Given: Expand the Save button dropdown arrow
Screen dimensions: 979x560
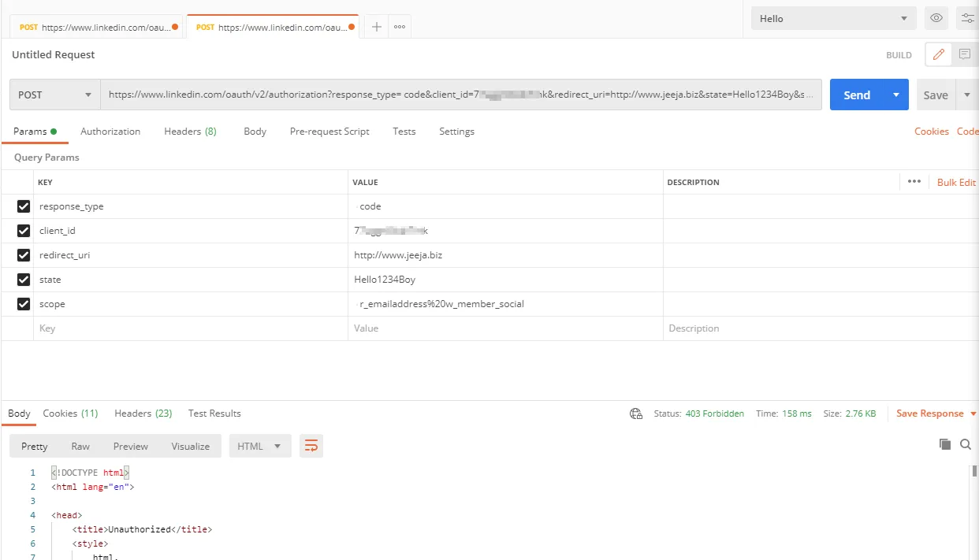Looking at the screenshot, I should pyautogui.click(x=967, y=95).
